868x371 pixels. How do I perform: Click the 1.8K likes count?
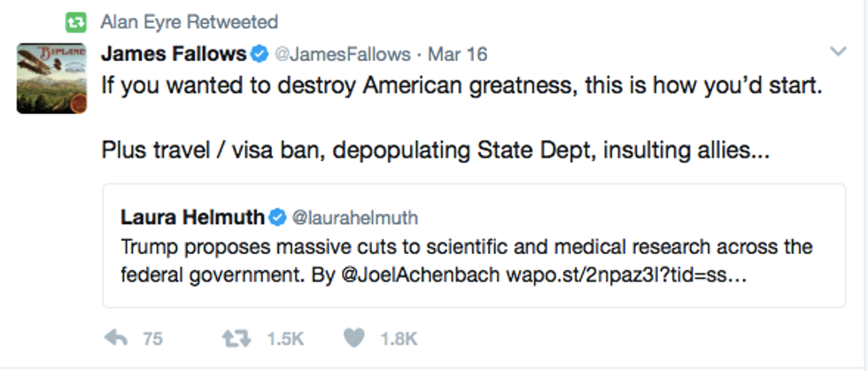[x=399, y=338]
